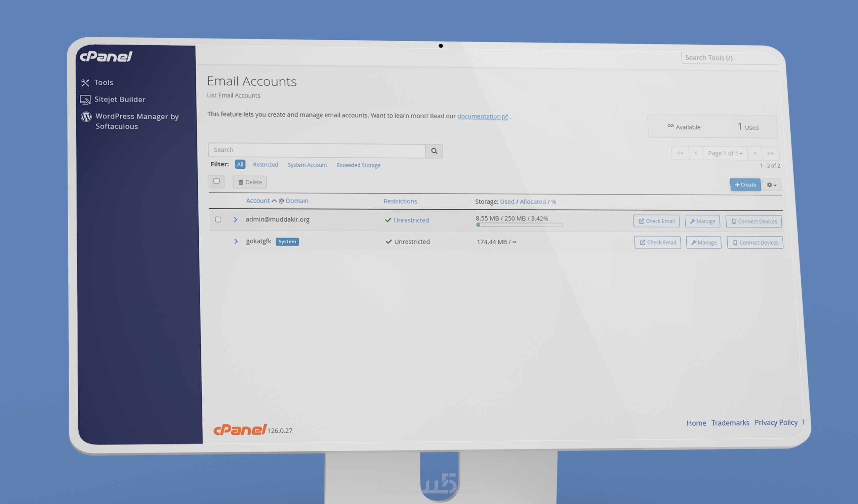
Task: Open Tools from the sidebar
Action: (x=103, y=82)
